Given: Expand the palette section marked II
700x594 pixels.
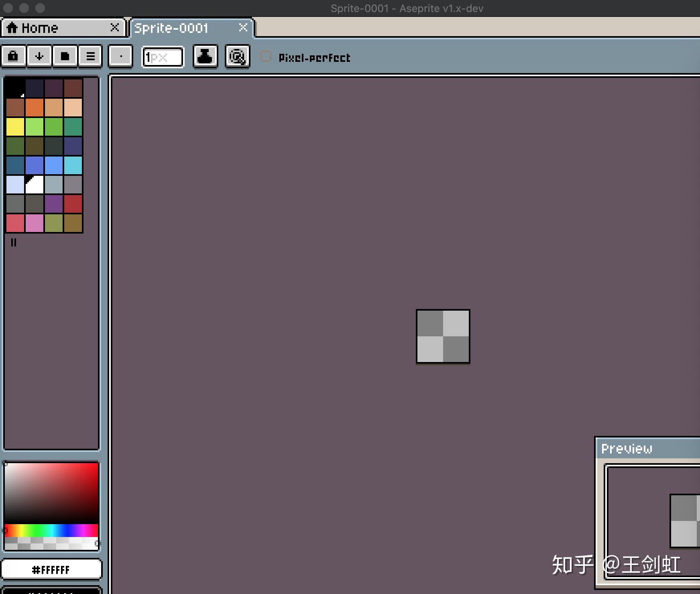Looking at the screenshot, I should tap(14, 242).
